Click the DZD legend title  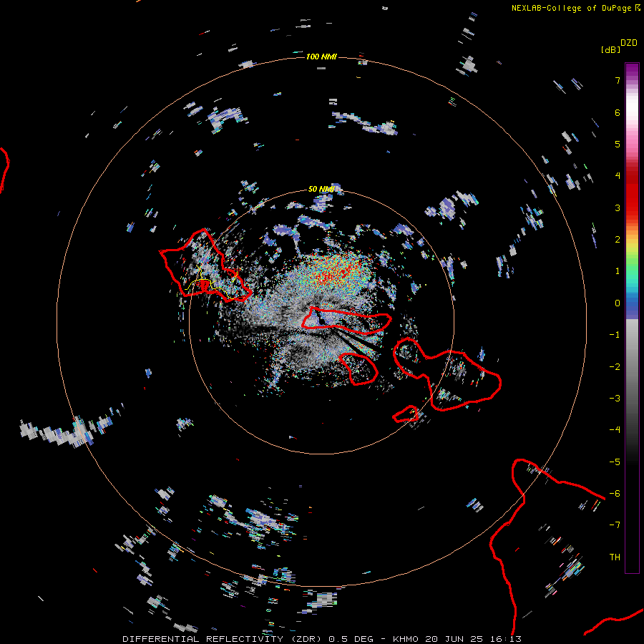629,43
